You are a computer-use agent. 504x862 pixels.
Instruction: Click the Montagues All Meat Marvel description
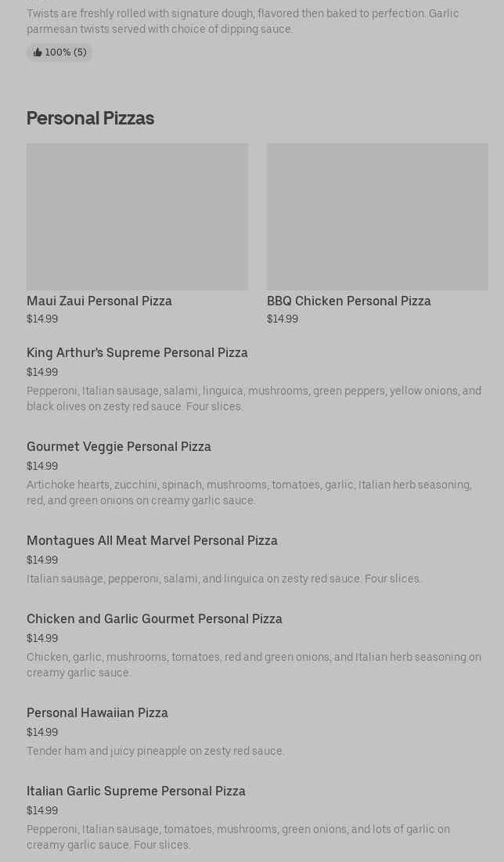pyautogui.click(x=224, y=579)
